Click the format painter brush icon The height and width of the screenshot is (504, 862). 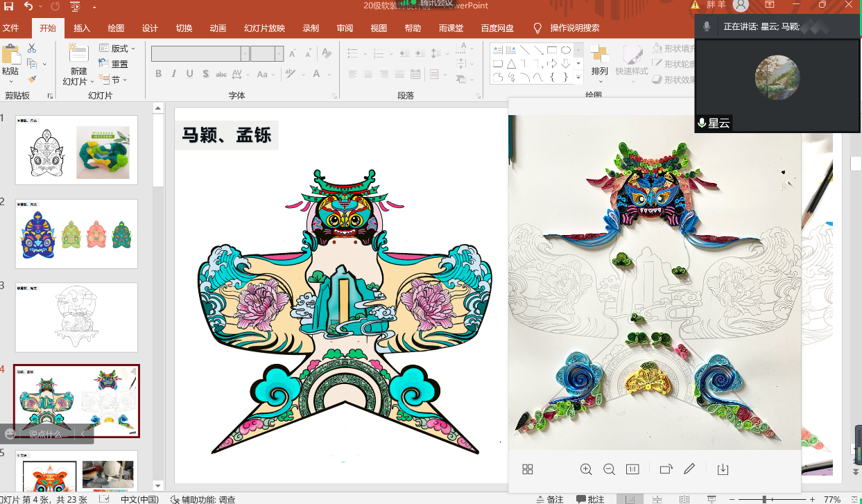pos(31,79)
